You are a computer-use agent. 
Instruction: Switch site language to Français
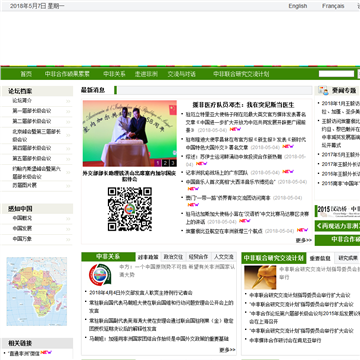point(333,6)
